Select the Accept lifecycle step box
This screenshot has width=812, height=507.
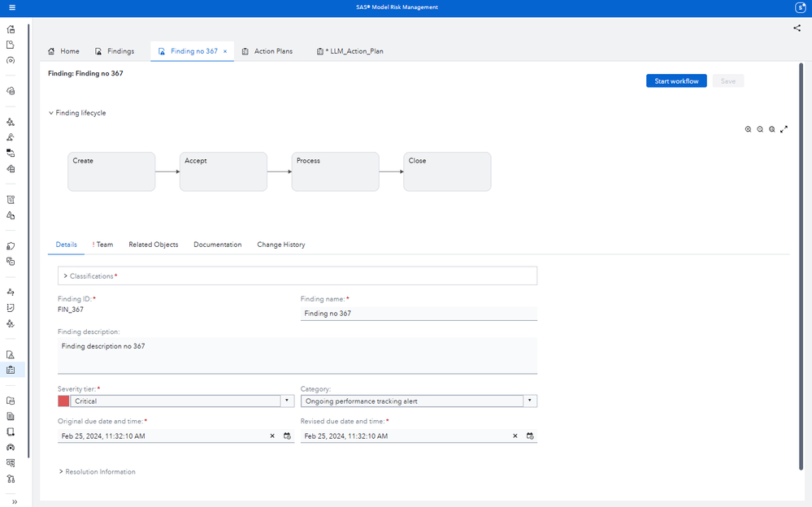(224, 171)
